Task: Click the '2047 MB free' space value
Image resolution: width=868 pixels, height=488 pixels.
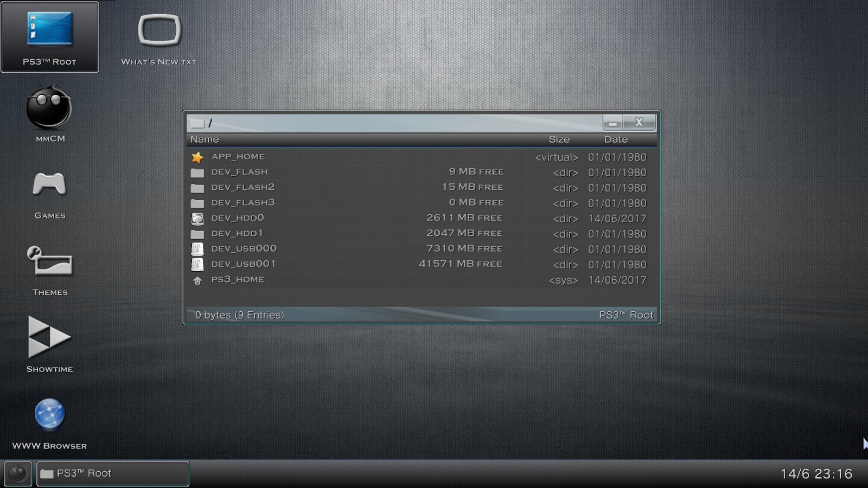Action: (464, 233)
